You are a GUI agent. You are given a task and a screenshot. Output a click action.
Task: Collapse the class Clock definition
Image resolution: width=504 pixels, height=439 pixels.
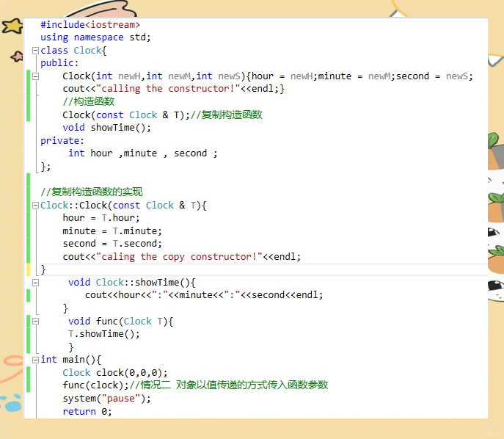point(36,51)
